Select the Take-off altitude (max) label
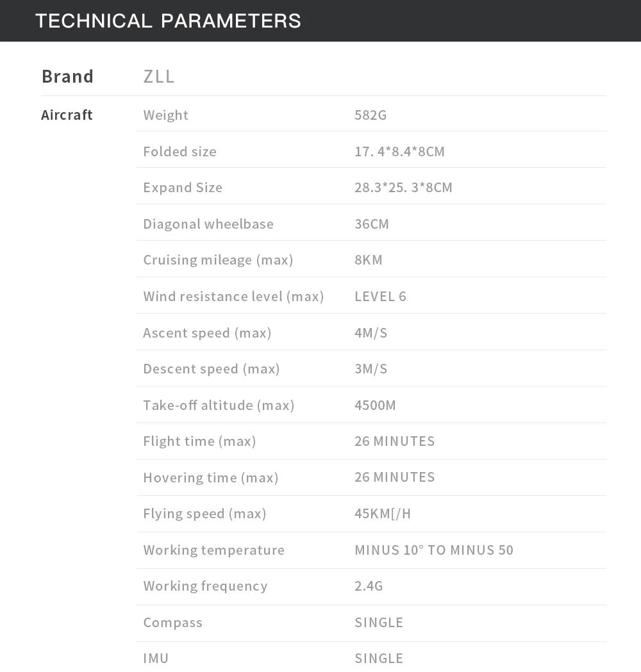641x672 pixels. (219, 406)
